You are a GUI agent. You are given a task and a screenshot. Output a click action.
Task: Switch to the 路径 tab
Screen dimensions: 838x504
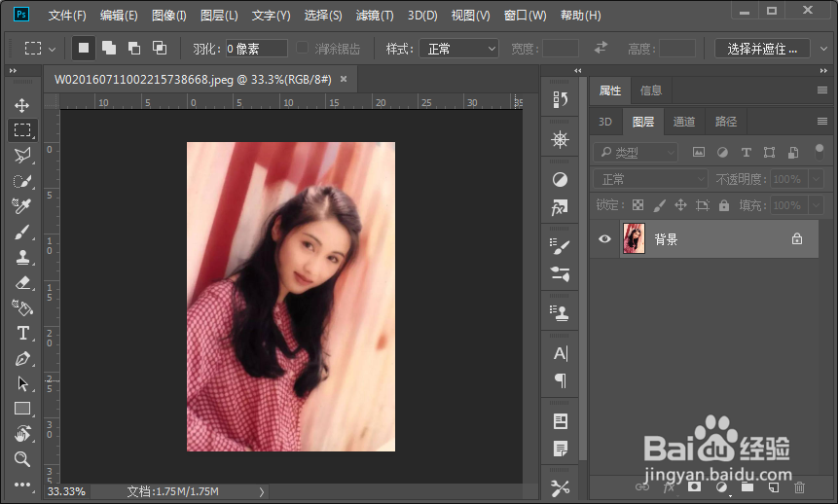click(x=726, y=122)
